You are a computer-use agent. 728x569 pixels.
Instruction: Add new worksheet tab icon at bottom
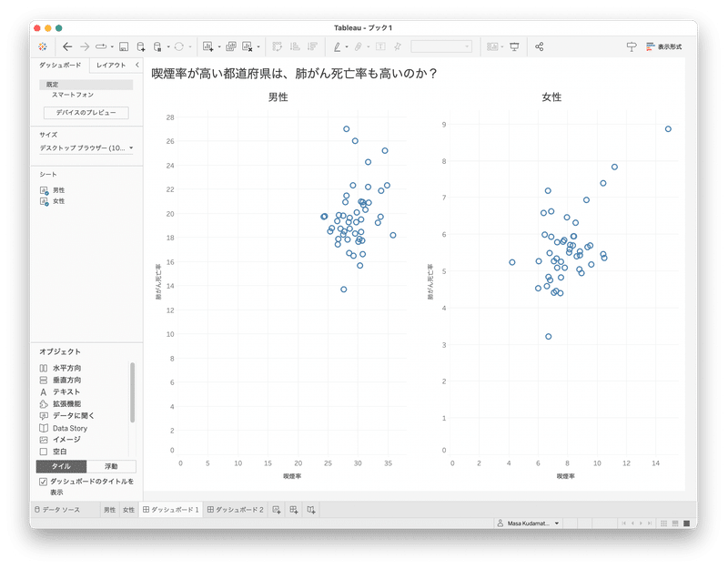277,510
